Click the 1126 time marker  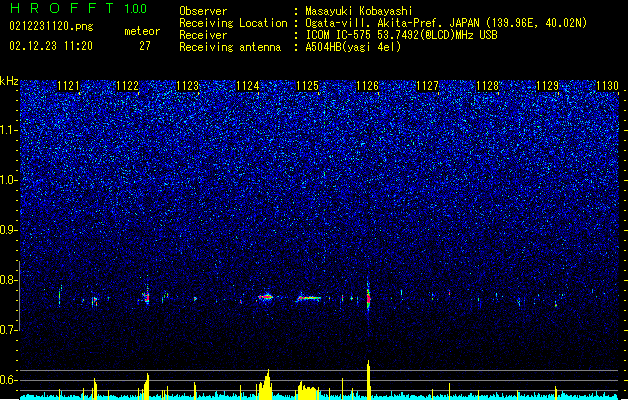tap(367, 86)
